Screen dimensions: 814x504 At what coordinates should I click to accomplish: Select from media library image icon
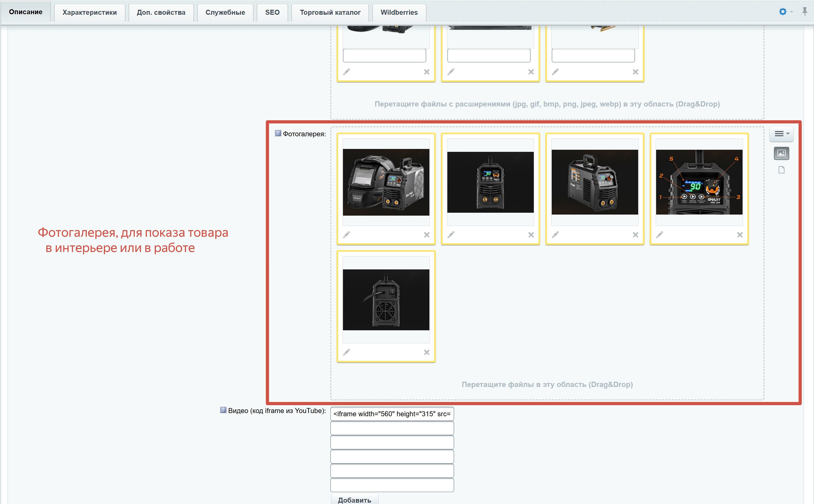tap(781, 153)
